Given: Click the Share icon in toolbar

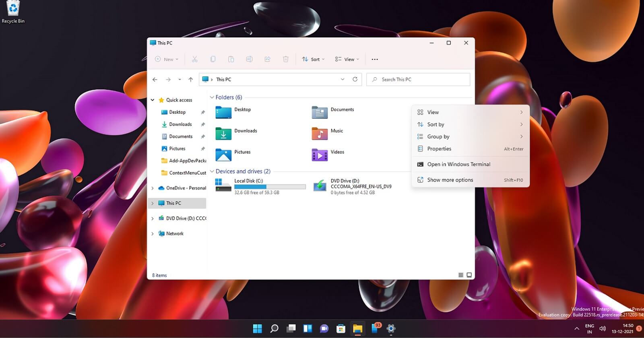Looking at the screenshot, I should tap(267, 59).
